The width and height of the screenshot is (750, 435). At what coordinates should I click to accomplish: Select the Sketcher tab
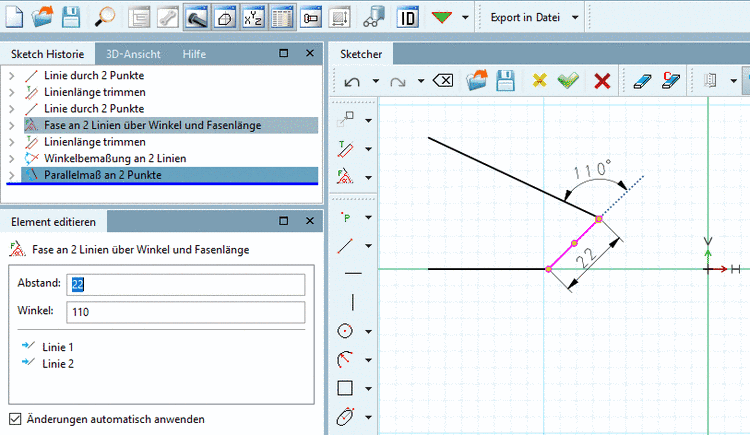click(361, 54)
